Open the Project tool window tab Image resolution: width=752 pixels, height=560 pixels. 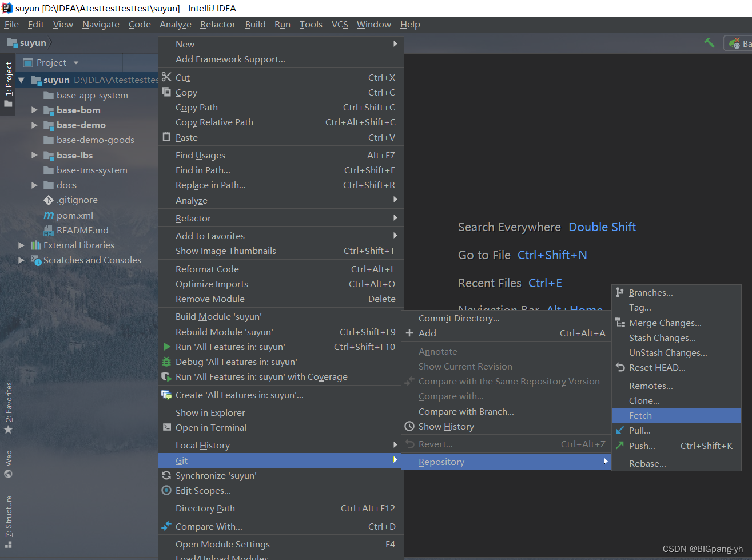click(x=8, y=85)
